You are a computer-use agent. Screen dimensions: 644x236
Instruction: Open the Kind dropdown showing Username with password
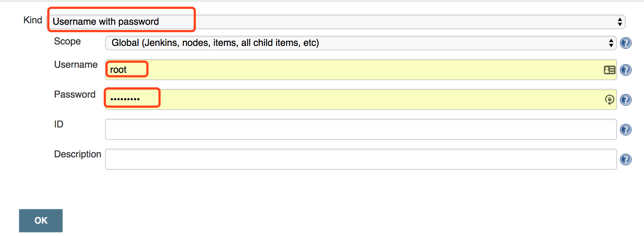336,22
